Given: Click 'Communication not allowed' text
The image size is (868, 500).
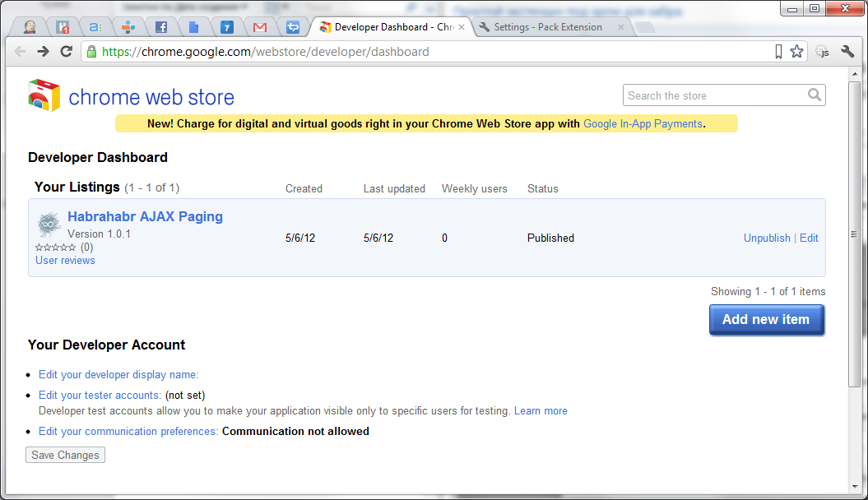Looking at the screenshot, I should 295,432.
